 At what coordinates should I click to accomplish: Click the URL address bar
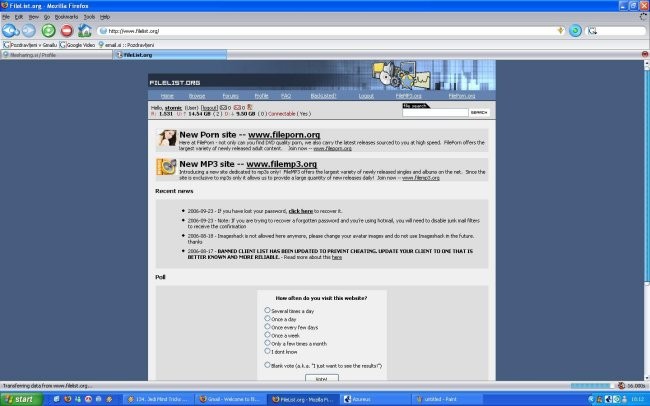[330, 31]
